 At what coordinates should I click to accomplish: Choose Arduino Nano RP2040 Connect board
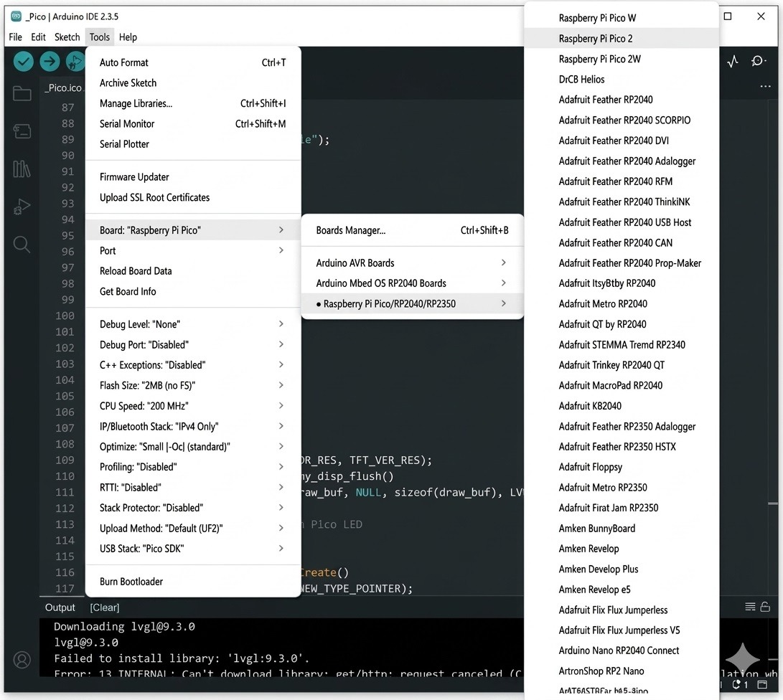[x=622, y=651]
